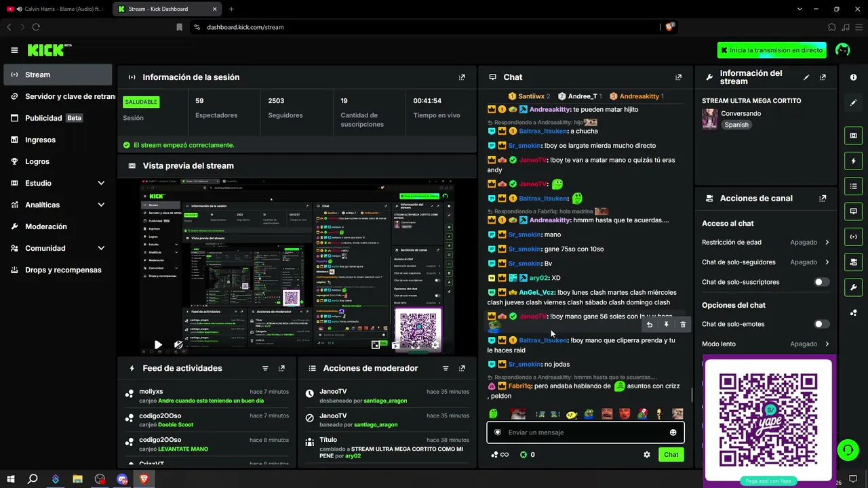Go to Stream in the sidebar
This screenshot has height=488, width=868.
point(58,75)
